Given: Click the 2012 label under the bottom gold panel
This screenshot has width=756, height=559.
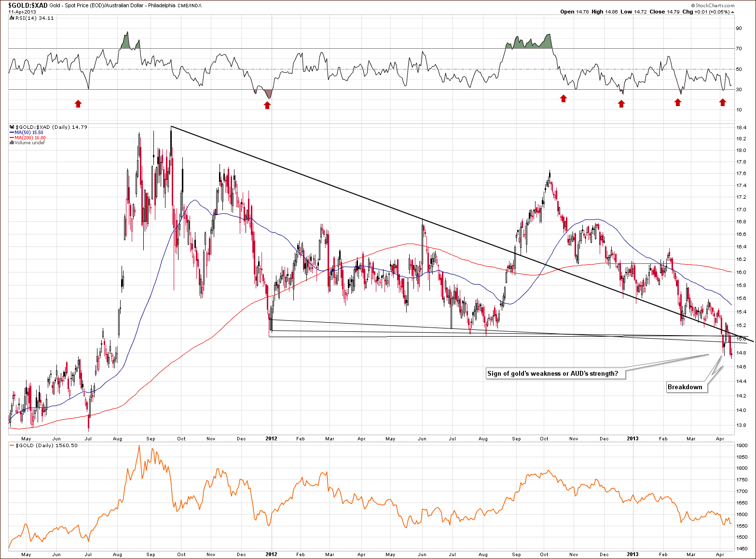Looking at the screenshot, I should pos(271,555).
